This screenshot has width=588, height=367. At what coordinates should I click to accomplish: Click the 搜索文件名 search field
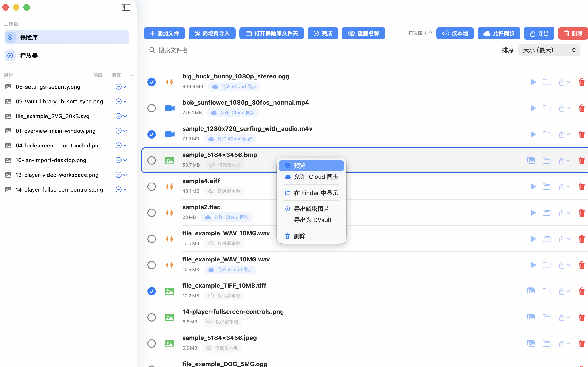(x=219, y=50)
